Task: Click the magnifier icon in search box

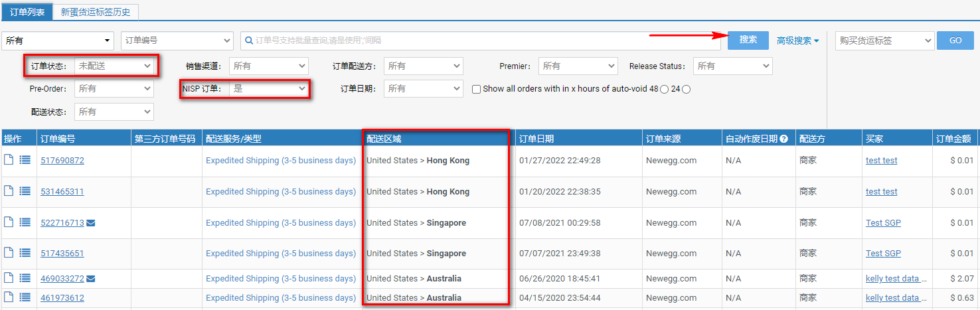Action: click(x=249, y=40)
